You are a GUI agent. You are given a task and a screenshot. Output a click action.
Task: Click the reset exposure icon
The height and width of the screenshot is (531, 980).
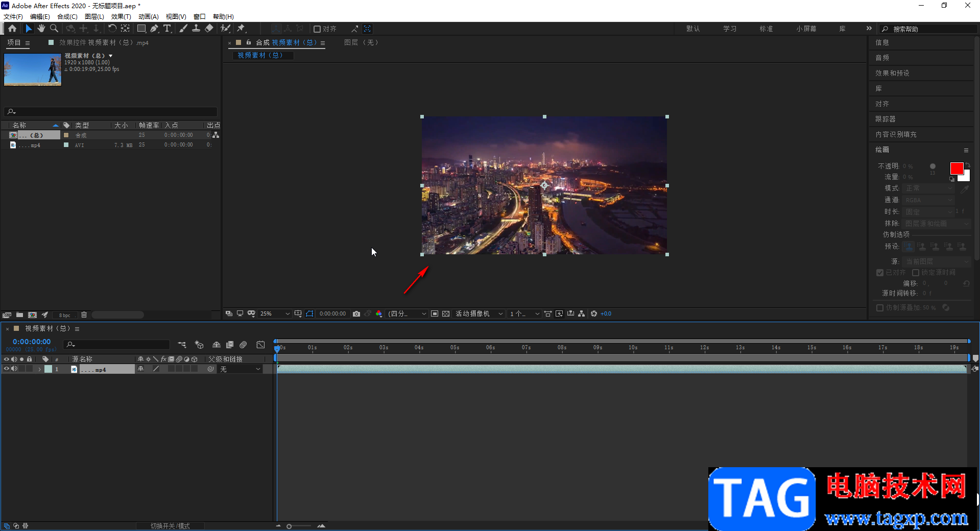(x=594, y=313)
